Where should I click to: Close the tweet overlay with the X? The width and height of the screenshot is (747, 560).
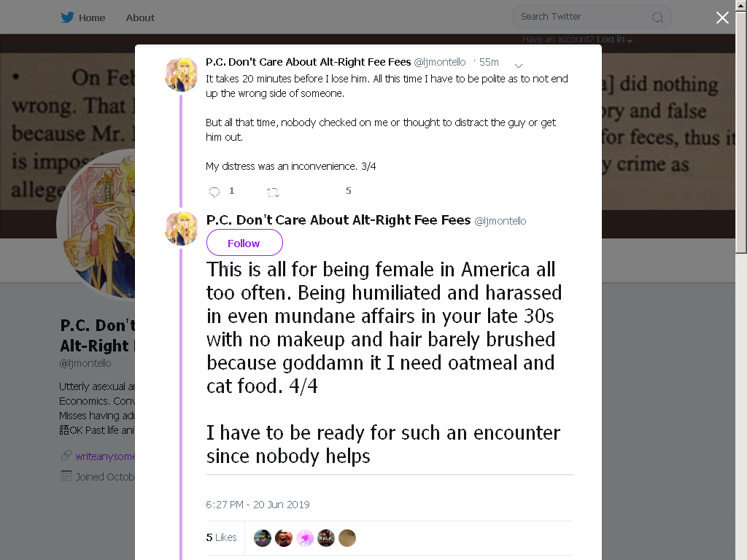(x=722, y=17)
